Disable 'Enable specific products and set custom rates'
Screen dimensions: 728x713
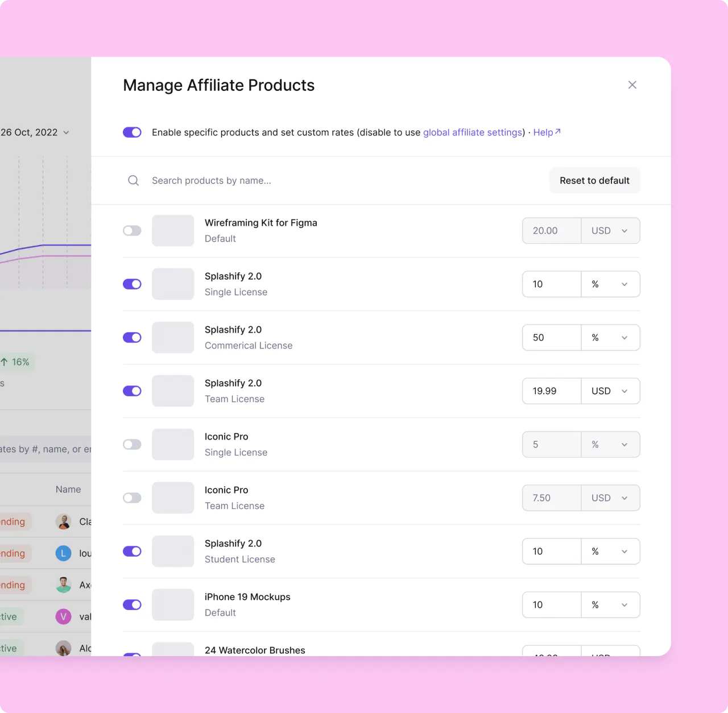(132, 132)
